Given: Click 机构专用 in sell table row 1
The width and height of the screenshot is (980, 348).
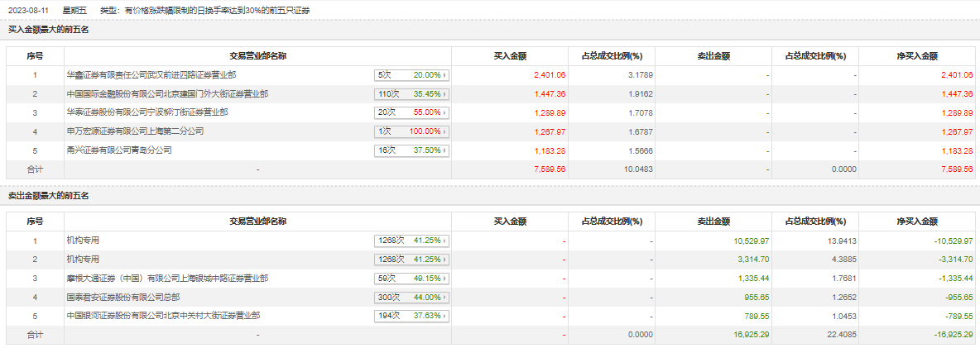Looking at the screenshot, I should [x=83, y=240].
